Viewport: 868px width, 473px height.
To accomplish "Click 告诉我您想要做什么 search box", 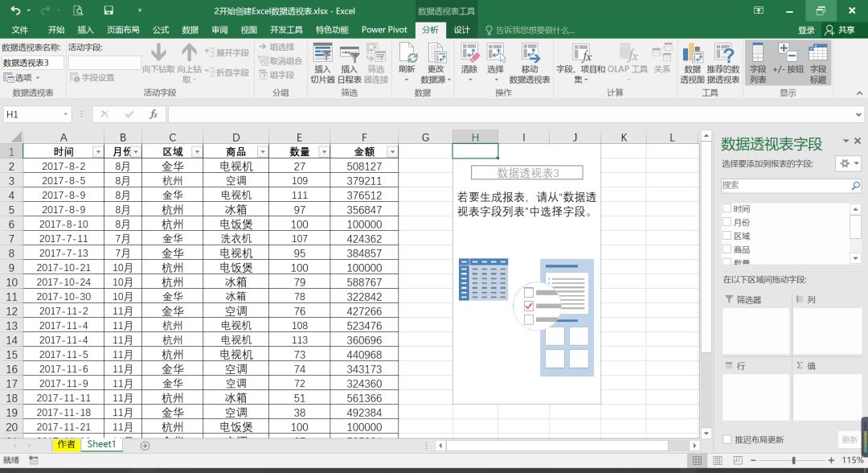I will click(x=530, y=30).
